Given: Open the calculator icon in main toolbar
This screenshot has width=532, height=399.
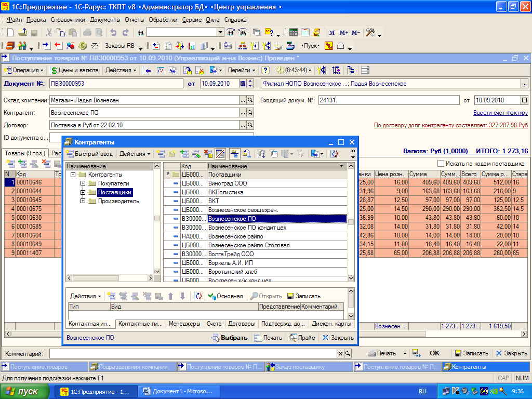Looking at the screenshot, I should (x=294, y=33).
